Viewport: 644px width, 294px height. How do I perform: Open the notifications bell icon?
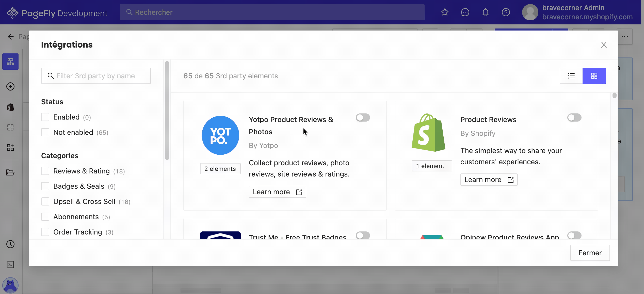(x=485, y=12)
